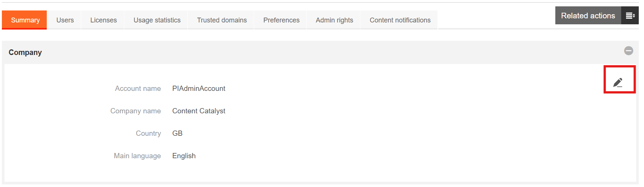This screenshot has height=187, width=644.
Task: Switch to the Admin rights tab
Action: (334, 20)
